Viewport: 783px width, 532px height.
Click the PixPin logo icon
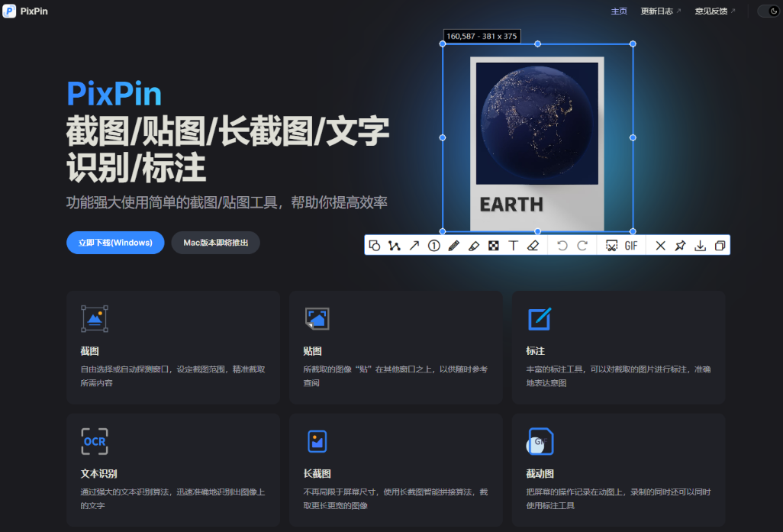tap(9, 11)
